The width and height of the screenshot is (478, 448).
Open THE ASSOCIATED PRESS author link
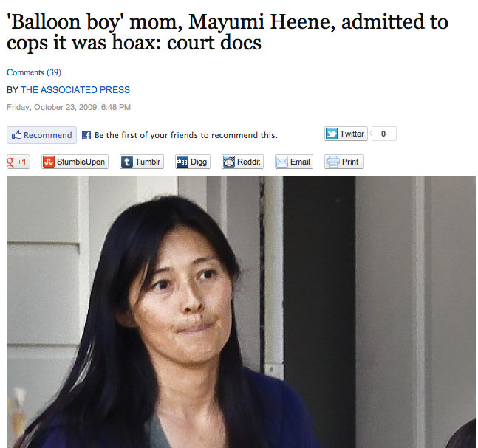[75, 90]
